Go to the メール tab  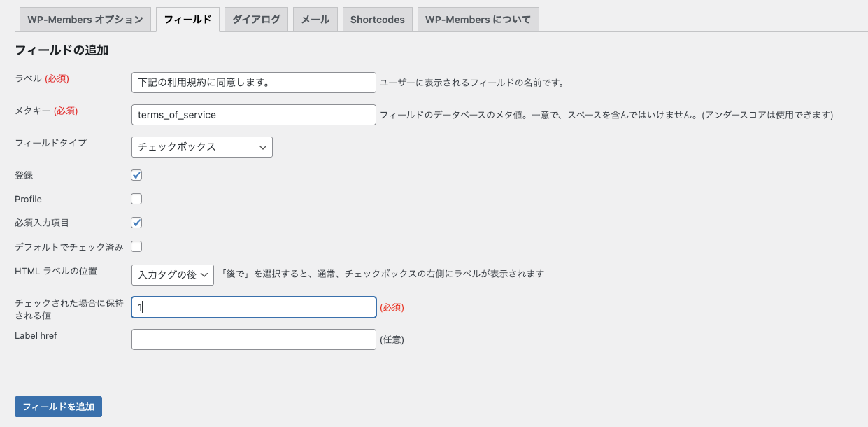pyautogui.click(x=315, y=20)
